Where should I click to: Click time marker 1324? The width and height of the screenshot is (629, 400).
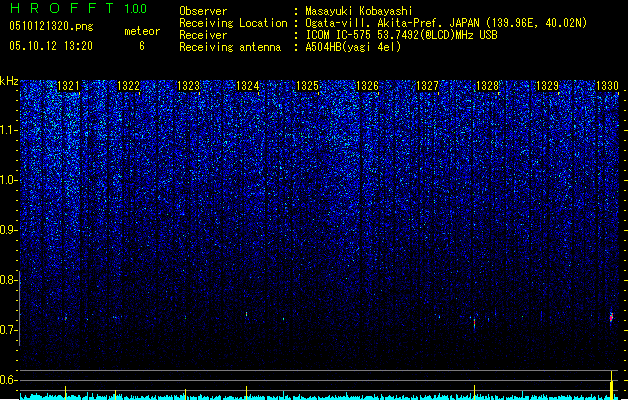click(248, 86)
